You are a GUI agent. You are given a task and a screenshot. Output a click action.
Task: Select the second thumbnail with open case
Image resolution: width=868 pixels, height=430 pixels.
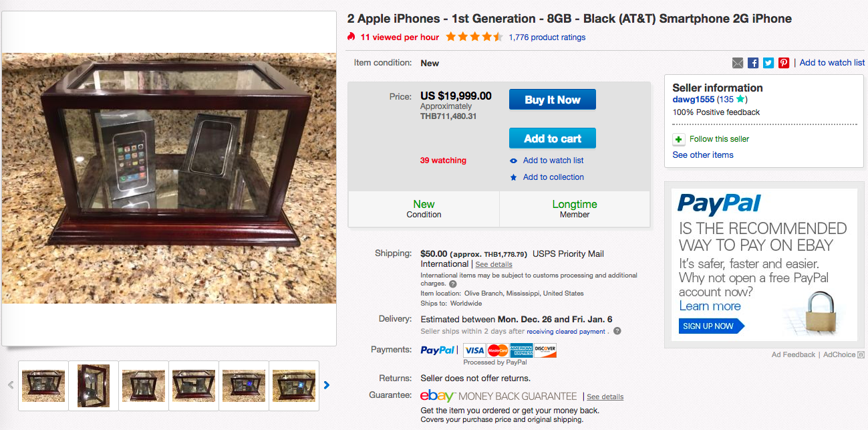94,385
